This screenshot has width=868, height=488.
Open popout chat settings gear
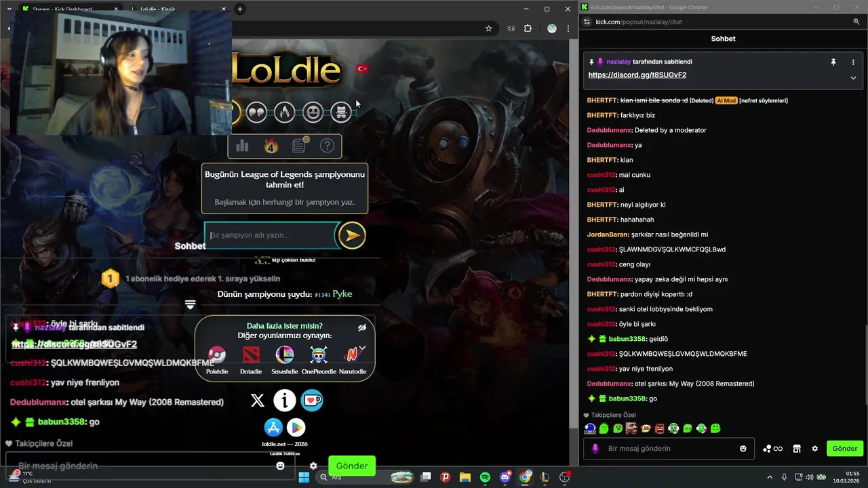[x=815, y=449]
